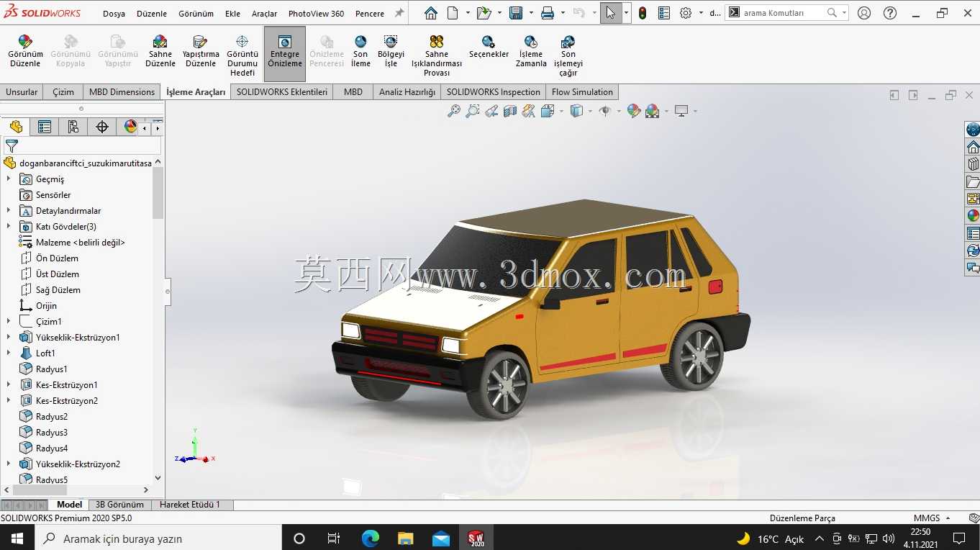Click Home icon in title toolbar
This screenshot has width=980, height=550.
(430, 13)
